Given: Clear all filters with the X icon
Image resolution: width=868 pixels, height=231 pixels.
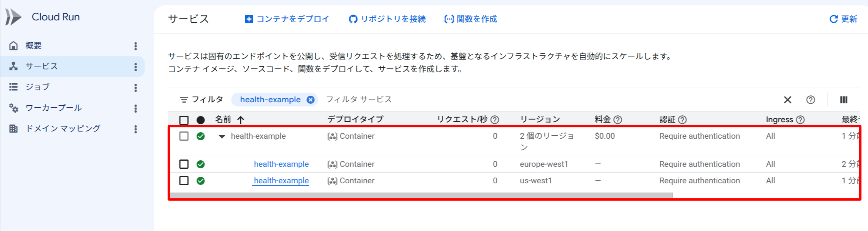Looking at the screenshot, I should 788,100.
